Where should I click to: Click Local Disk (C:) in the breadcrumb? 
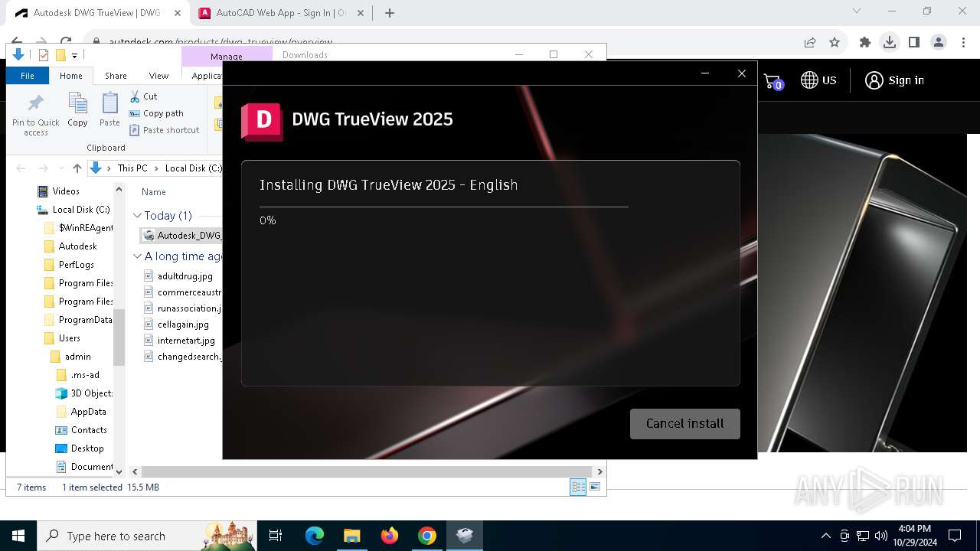193,168
